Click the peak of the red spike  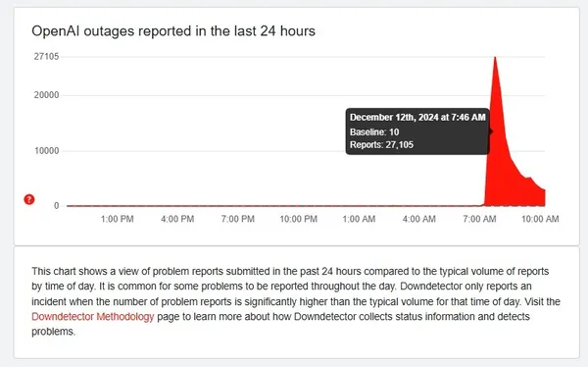[495, 58]
